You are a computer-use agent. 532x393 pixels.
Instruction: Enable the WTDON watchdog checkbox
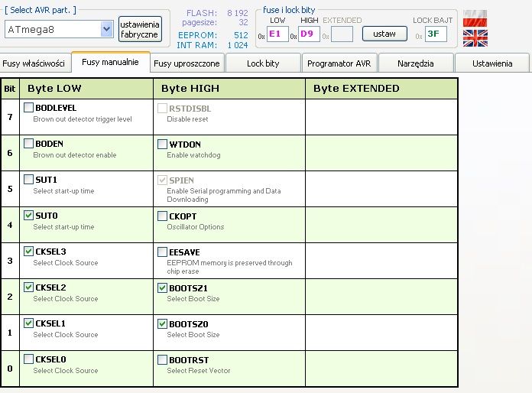(x=162, y=145)
